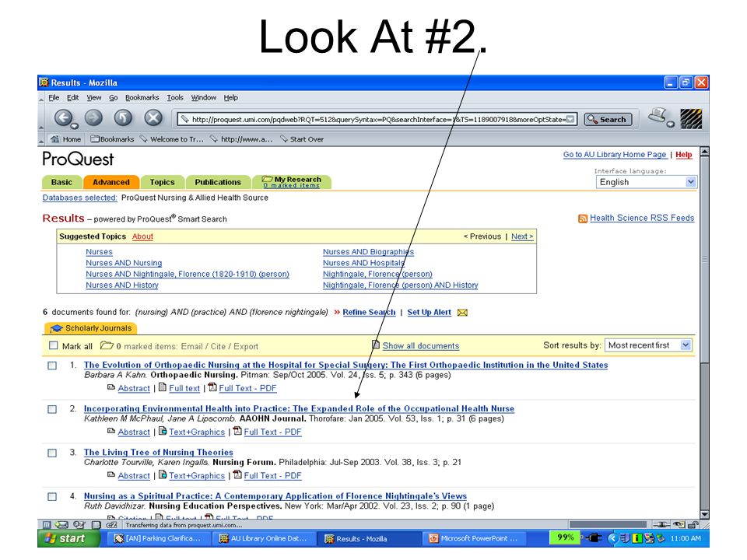Check the checkbox for result 2
747x560 pixels.
coord(52,410)
